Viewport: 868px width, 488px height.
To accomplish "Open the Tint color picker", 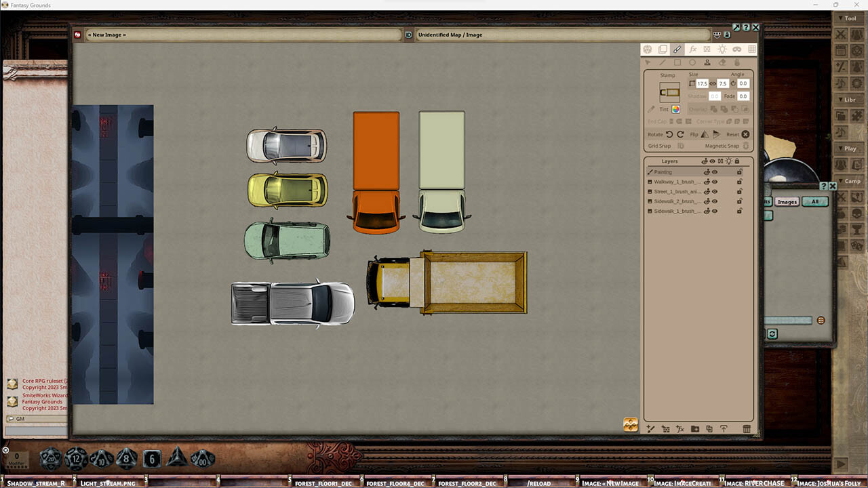I will tap(677, 109).
